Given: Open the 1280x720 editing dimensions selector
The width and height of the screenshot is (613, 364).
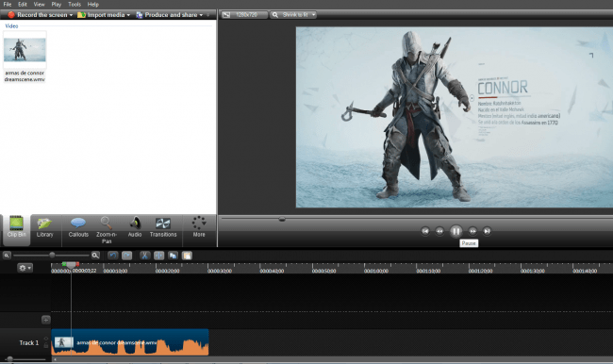Looking at the screenshot, I should coord(244,15).
